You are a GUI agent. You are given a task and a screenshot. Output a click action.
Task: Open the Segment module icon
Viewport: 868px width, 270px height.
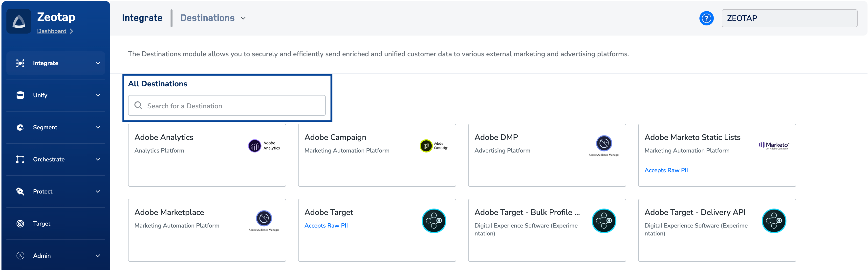click(x=20, y=127)
